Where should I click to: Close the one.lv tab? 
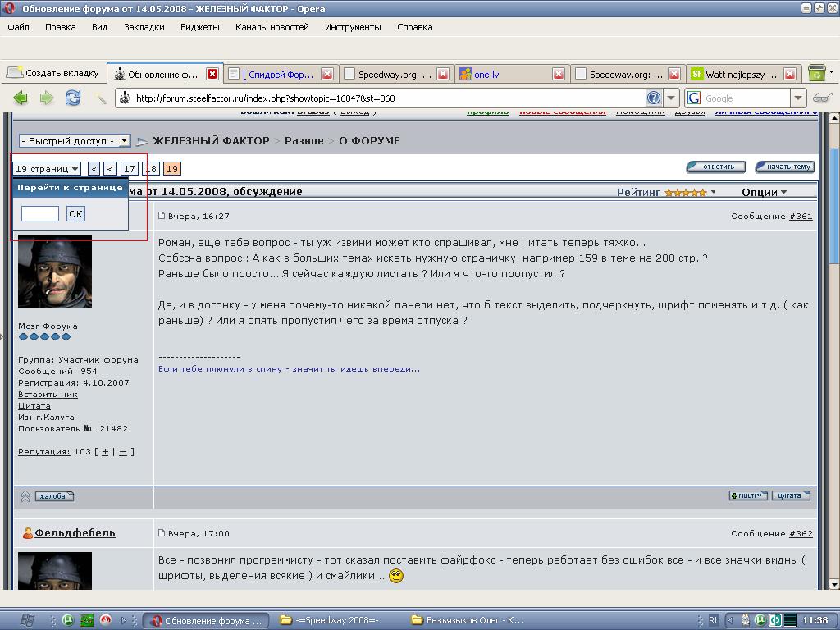[x=559, y=74]
